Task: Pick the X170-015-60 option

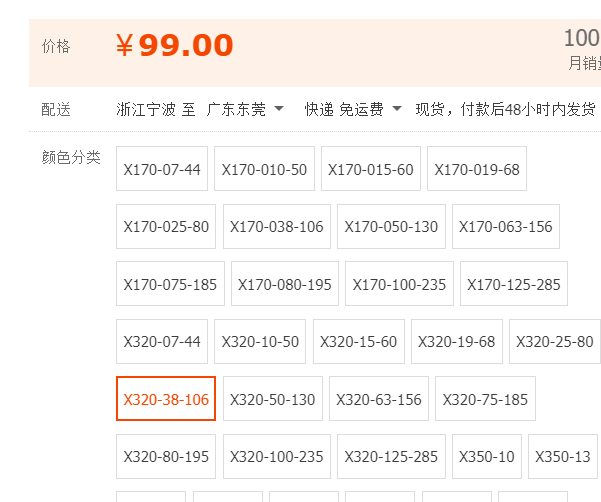Action: click(x=371, y=169)
